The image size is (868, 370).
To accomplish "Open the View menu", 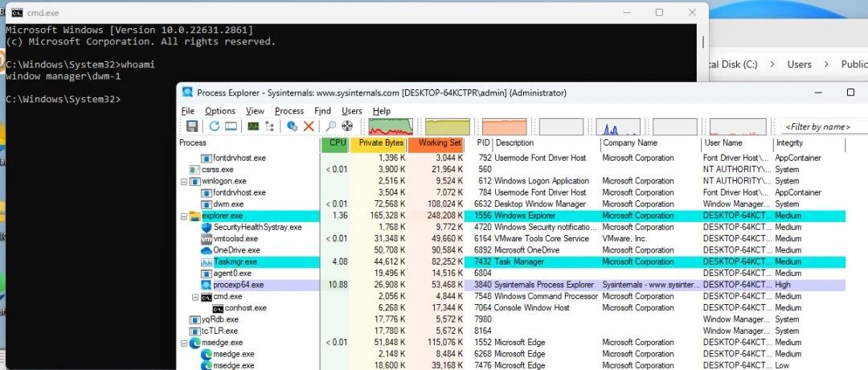I will 256,111.
